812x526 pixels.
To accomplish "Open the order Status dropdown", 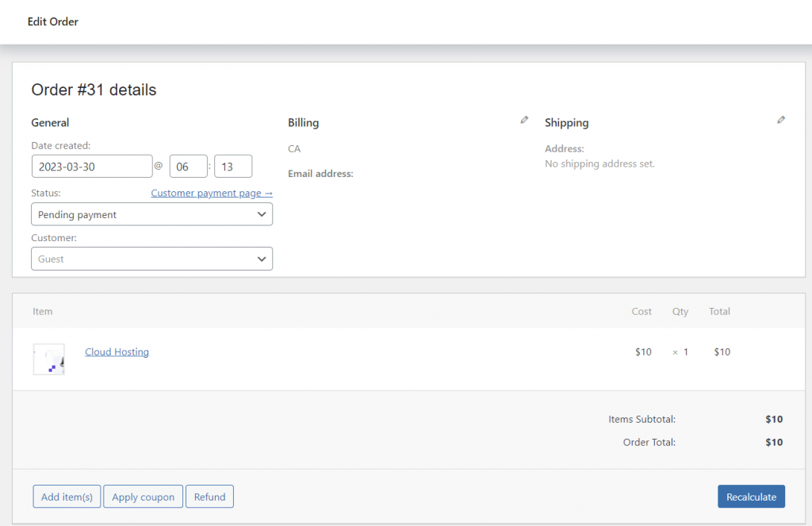I will click(151, 214).
